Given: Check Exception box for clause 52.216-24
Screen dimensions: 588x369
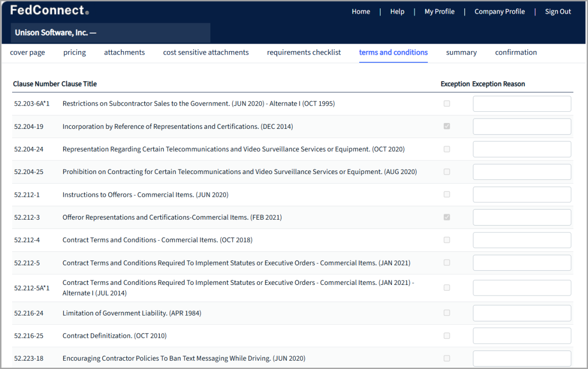Looking at the screenshot, I should 447,313.
